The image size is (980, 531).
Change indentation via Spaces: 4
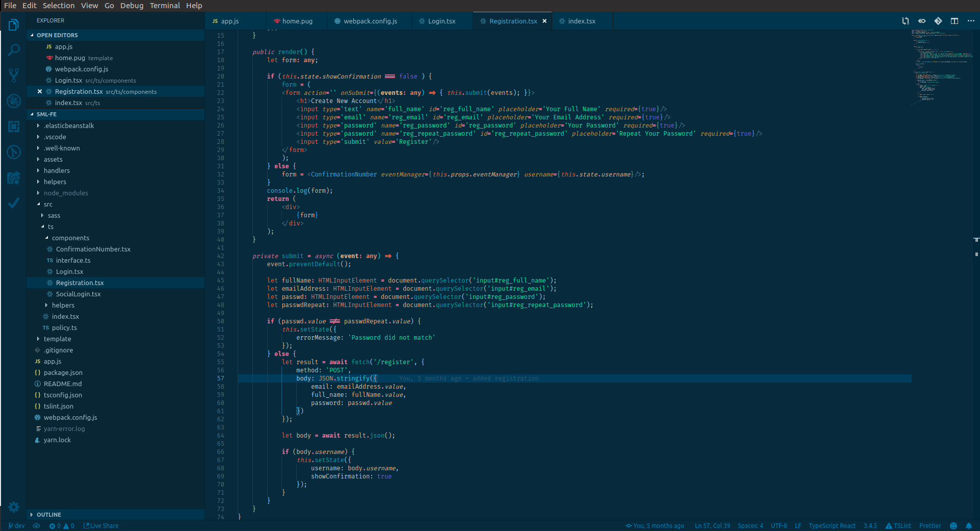[751, 526]
